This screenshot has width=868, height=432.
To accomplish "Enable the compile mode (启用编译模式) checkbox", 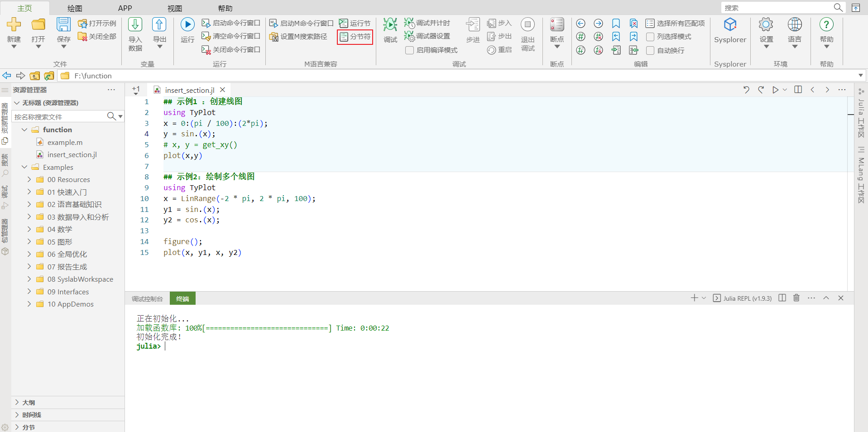I will pyautogui.click(x=409, y=50).
